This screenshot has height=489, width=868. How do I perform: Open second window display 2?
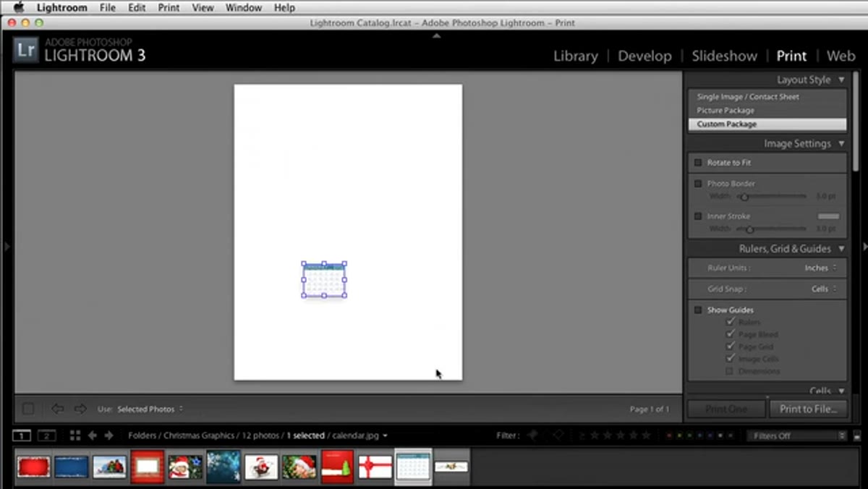point(46,435)
